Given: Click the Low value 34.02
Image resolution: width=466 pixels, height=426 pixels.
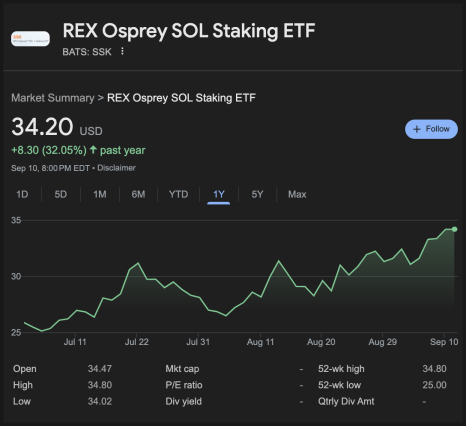Looking at the screenshot, I should (100, 401).
